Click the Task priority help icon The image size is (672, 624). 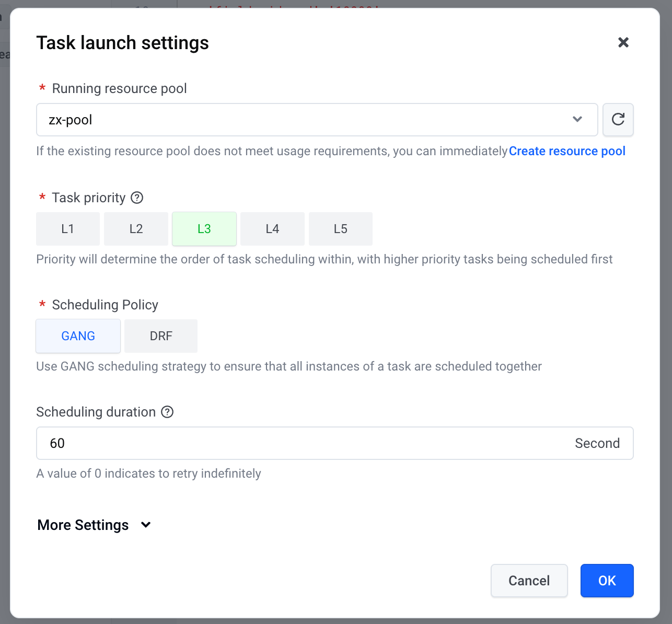pos(137,198)
